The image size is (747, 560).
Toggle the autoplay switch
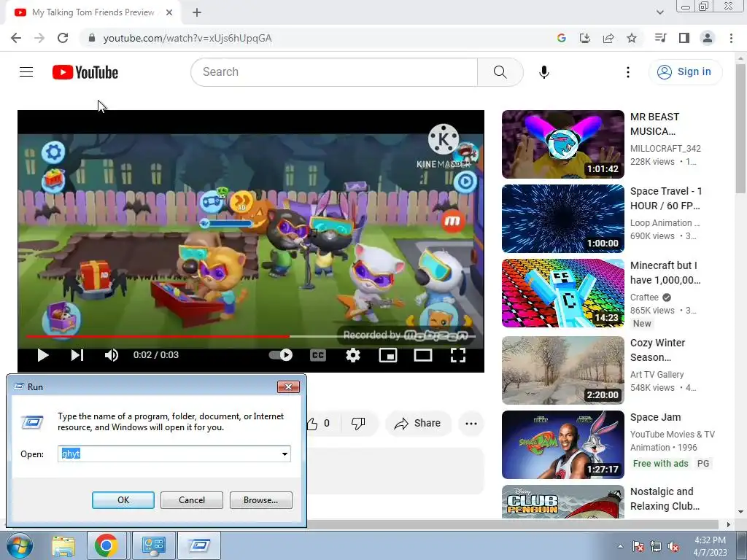coord(281,355)
